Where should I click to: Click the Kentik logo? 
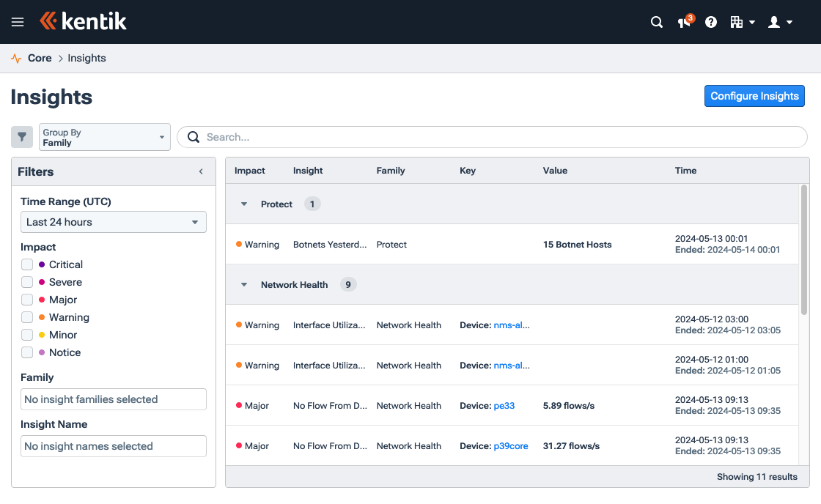point(83,21)
